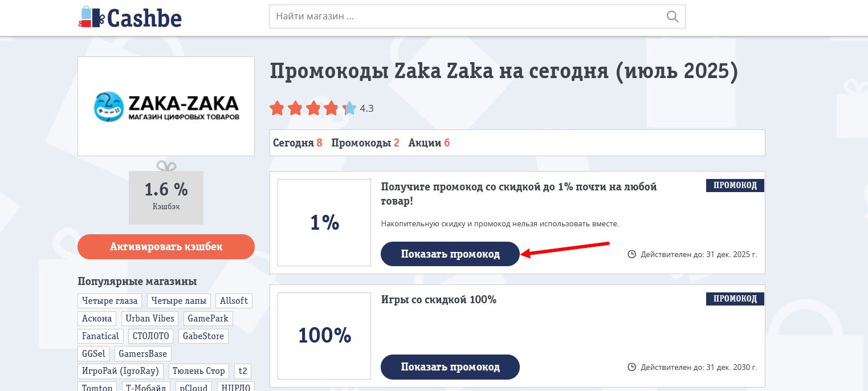Click the 1.6 % cashback box
This screenshot has width=868, height=391.
[x=166, y=197]
